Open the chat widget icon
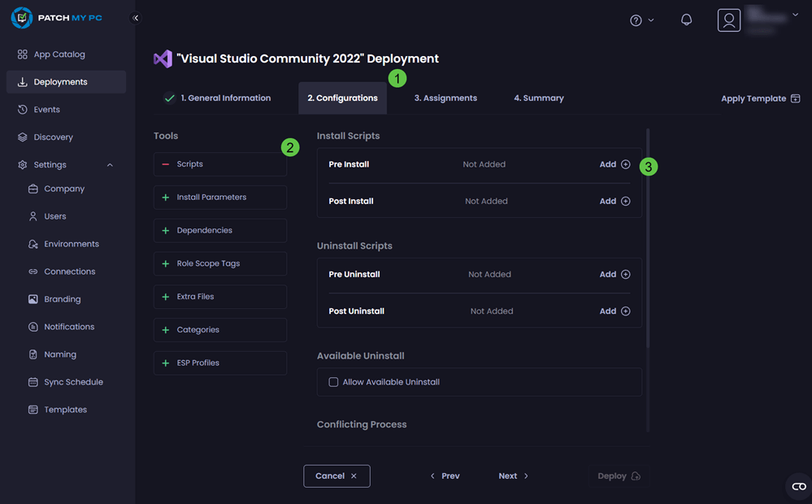The height and width of the screenshot is (504, 812). pos(798,486)
